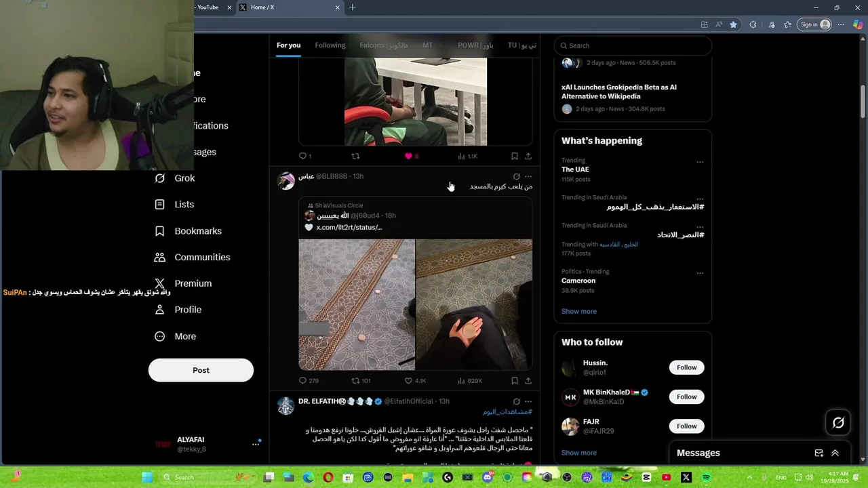Add page to favorites star icon

click(x=733, y=24)
